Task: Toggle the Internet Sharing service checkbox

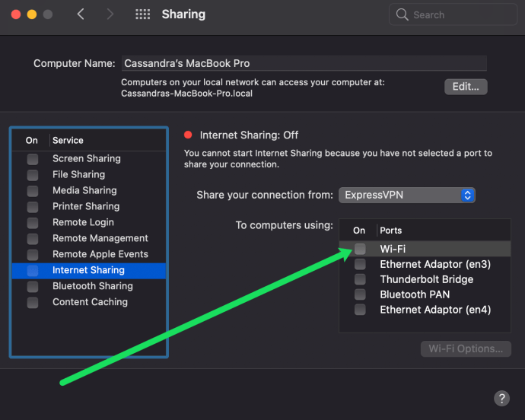Action: point(33,271)
